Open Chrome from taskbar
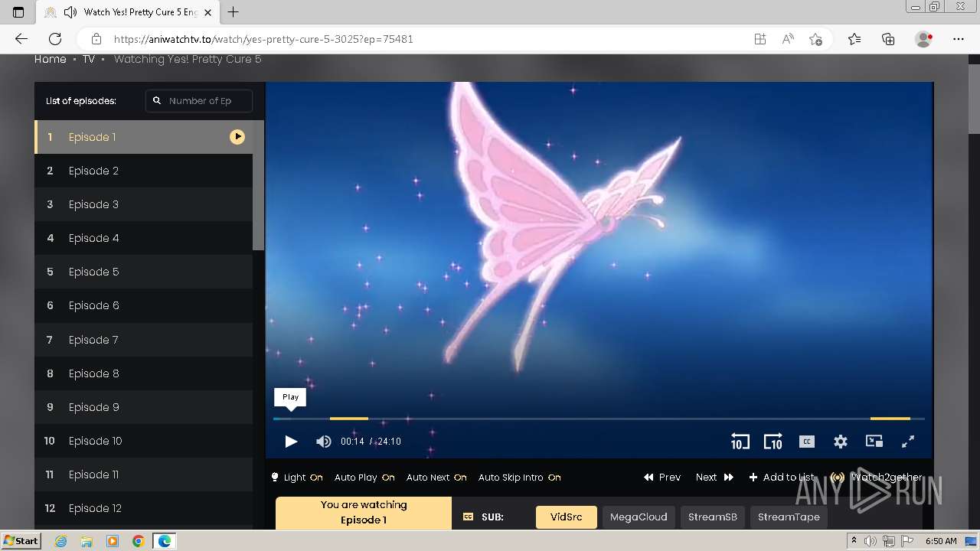Viewport: 980px width, 551px height. point(139,541)
